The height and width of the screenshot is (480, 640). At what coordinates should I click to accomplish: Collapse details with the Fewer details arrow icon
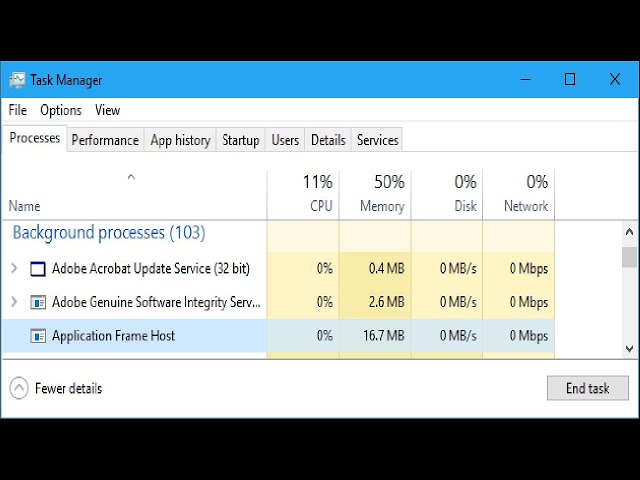coord(19,388)
